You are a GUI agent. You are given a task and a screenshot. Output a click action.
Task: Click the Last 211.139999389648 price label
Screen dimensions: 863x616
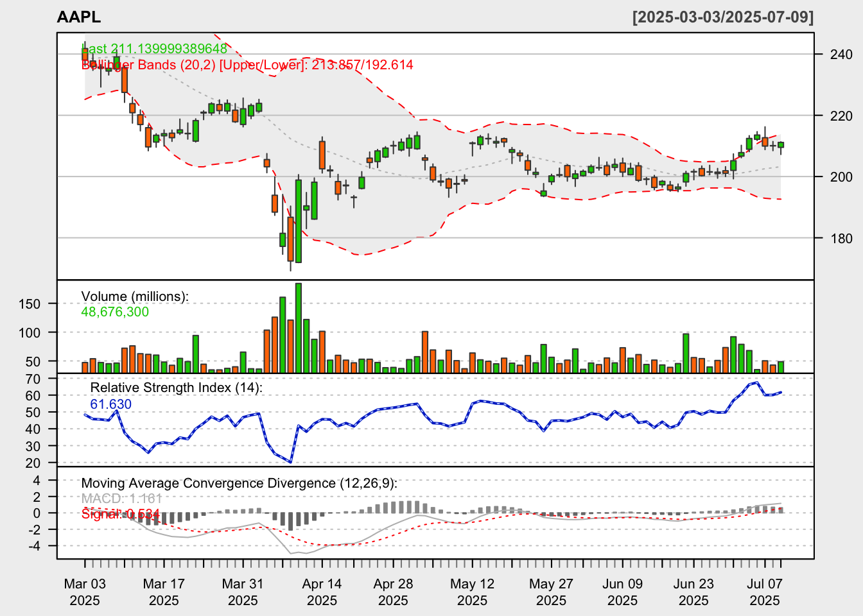[155, 49]
